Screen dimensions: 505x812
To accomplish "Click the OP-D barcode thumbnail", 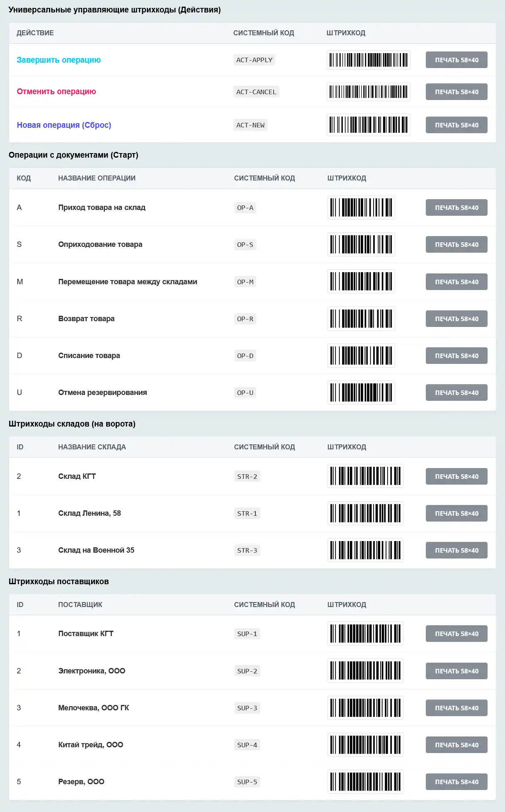I will tap(361, 356).
